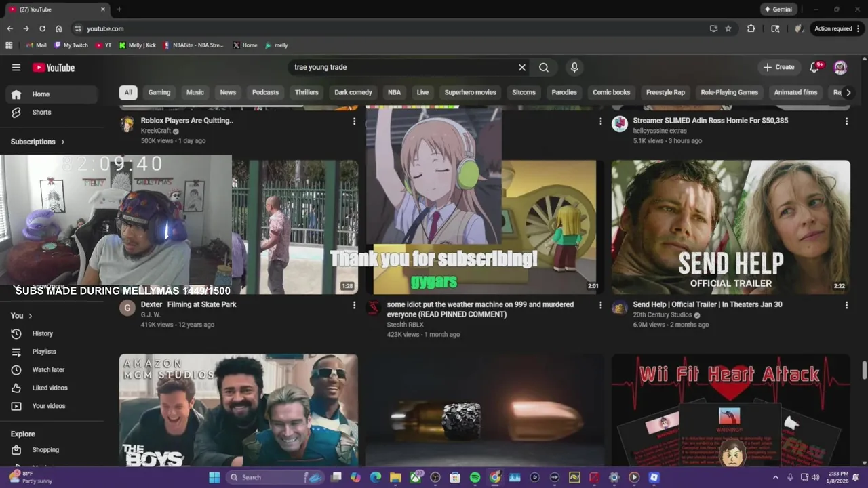This screenshot has height=488, width=868.
Task: Expand the Subscriptions section chevron
Action: click(63, 142)
